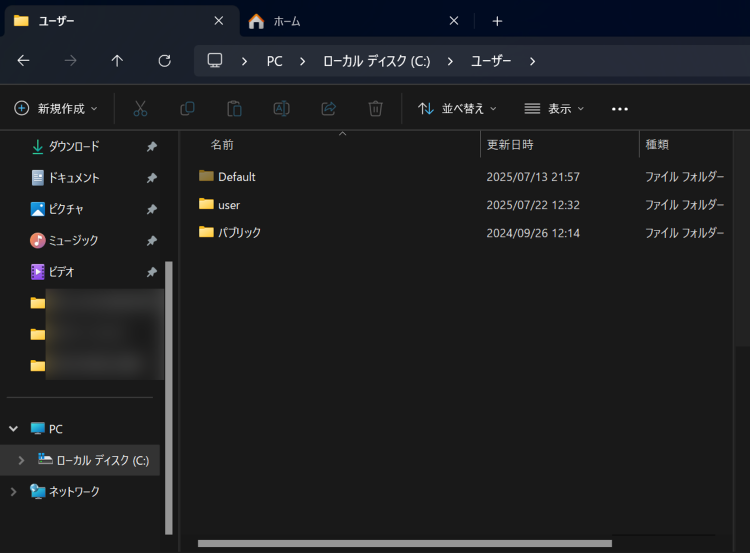Expand chevron before PC in address bar
Image resolution: width=750 pixels, height=553 pixels.
tap(244, 61)
